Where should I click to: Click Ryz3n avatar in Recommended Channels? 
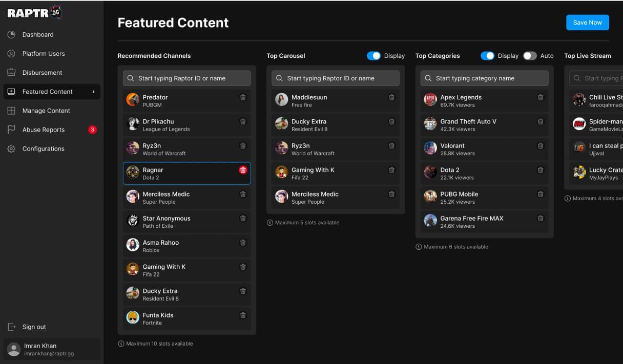coord(133,148)
